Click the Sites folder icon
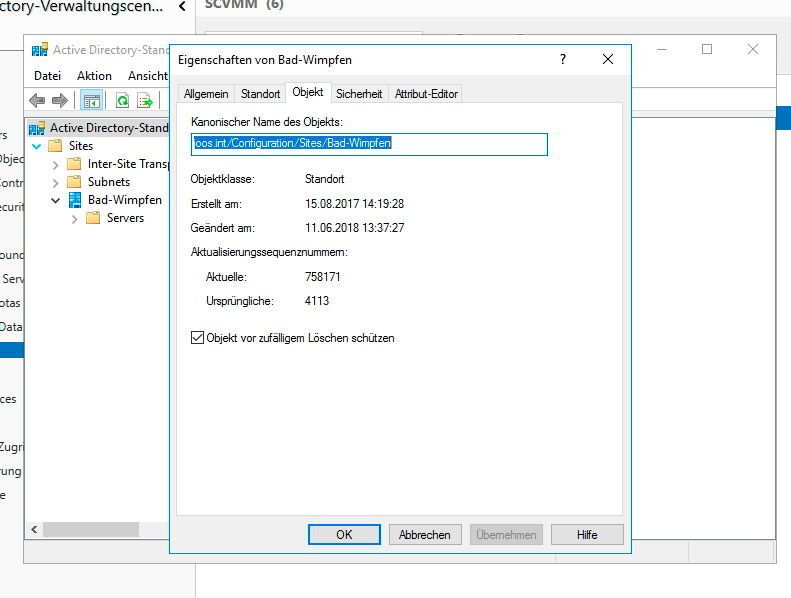The height and width of the screenshot is (598, 791). pos(55,146)
